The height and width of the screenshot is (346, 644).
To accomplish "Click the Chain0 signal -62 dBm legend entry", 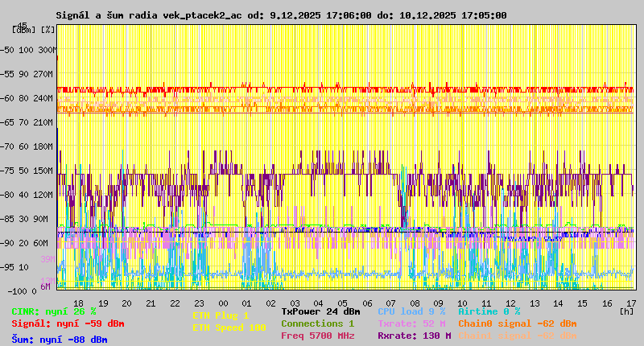I will click(517, 323).
